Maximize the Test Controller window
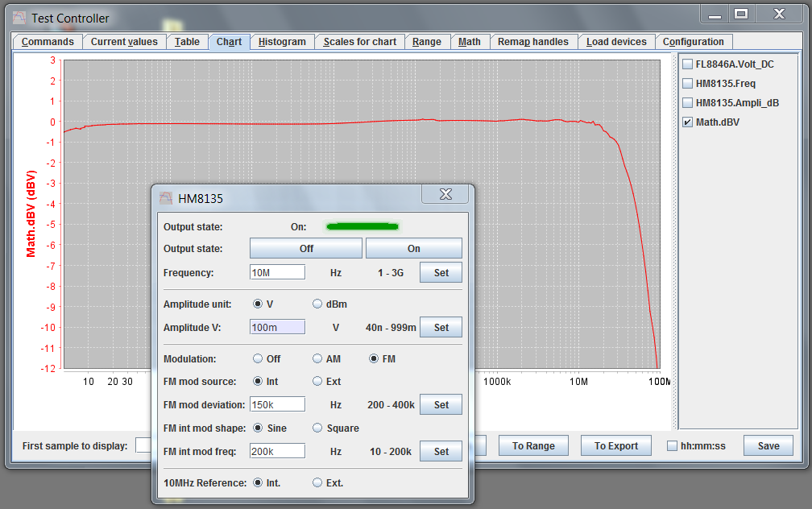Image resolution: width=812 pixels, height=509 pixels. click(740, 14)
